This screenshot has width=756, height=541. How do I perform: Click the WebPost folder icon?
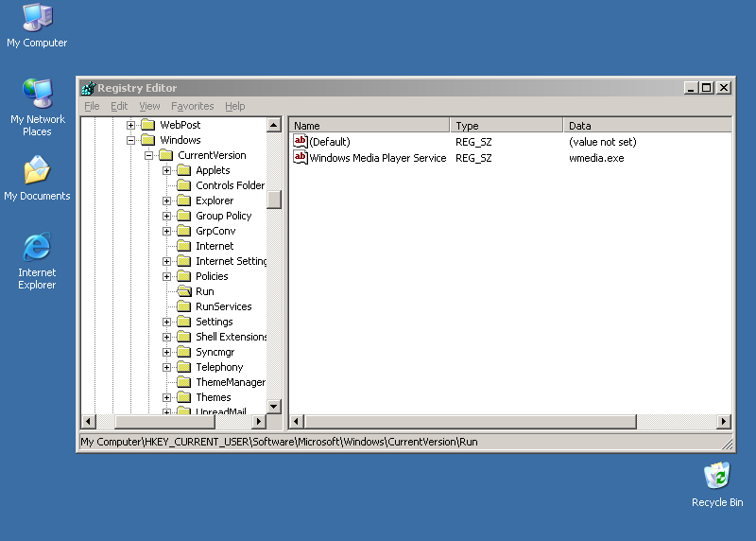tap(148, 125)
